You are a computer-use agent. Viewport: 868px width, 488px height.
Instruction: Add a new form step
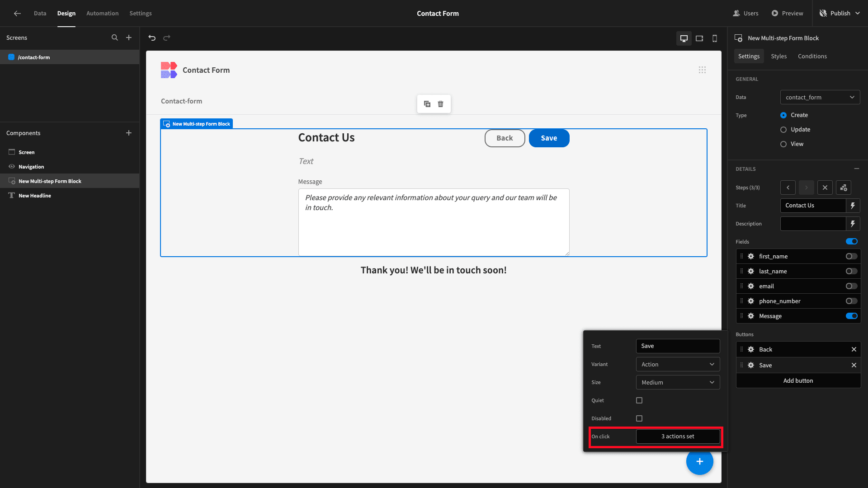click(x=844, y=188)
